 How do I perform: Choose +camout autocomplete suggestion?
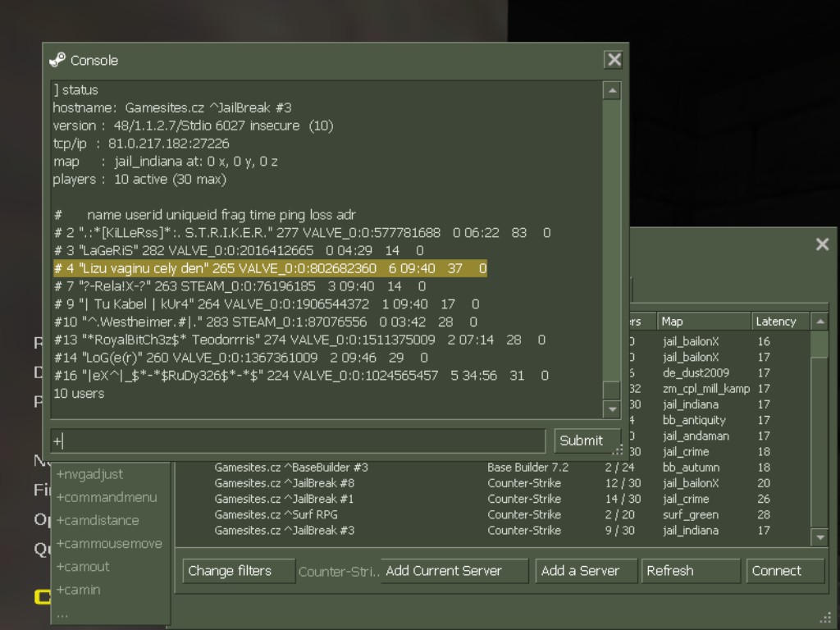coord(83,567)
